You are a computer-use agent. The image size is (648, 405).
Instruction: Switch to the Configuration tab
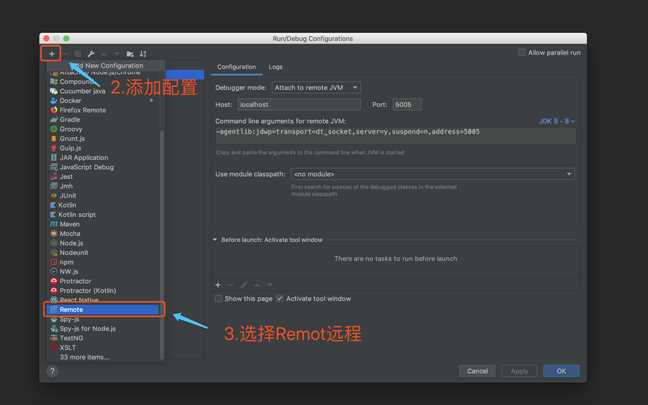[x=236, y=67]
